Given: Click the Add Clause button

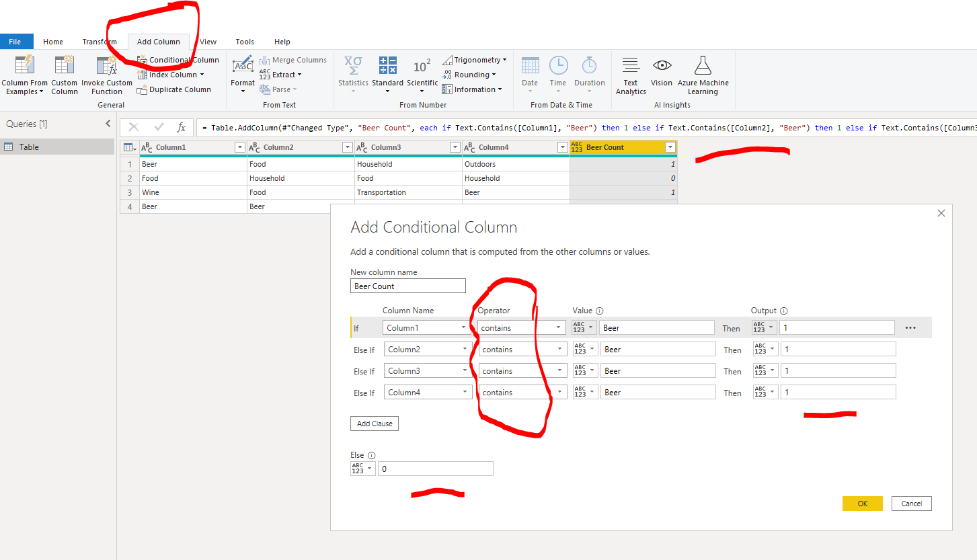Looking at the screenshot, I should 375,424.
